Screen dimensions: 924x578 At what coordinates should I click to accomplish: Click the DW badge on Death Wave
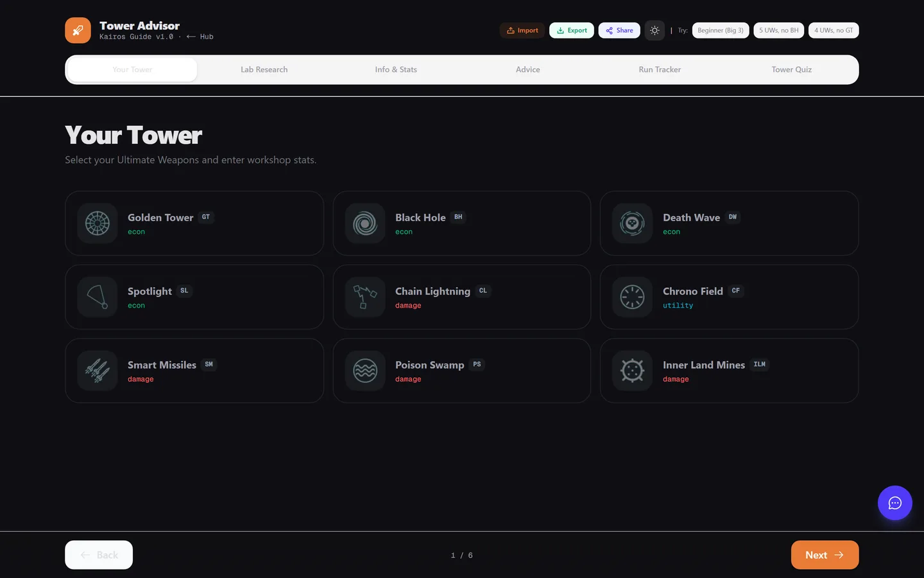point(733,217)
